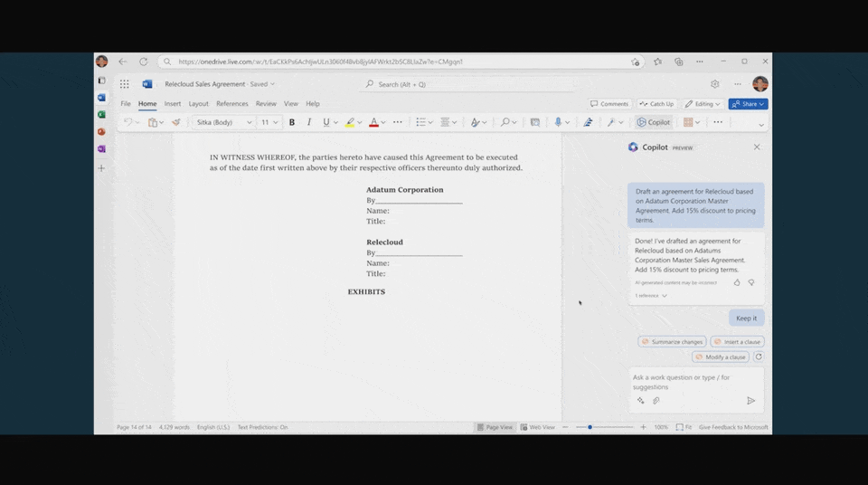Screen dimensions: 868x485
Task: Click the Catch Up button
Action: click(x=656, y=104)
